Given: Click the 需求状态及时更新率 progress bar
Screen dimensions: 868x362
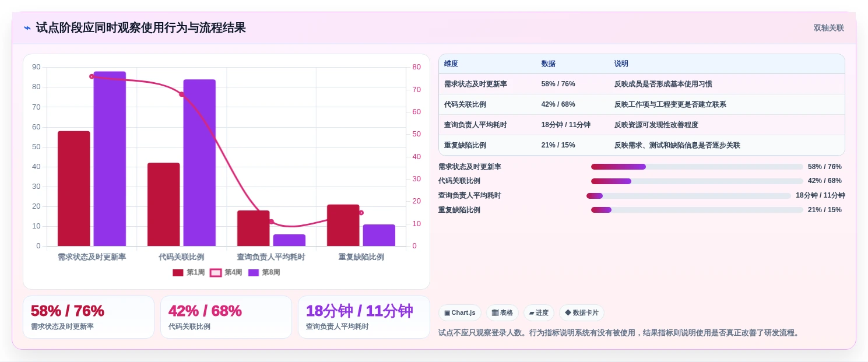Looking at the screenshot, I should pos(697,167).
